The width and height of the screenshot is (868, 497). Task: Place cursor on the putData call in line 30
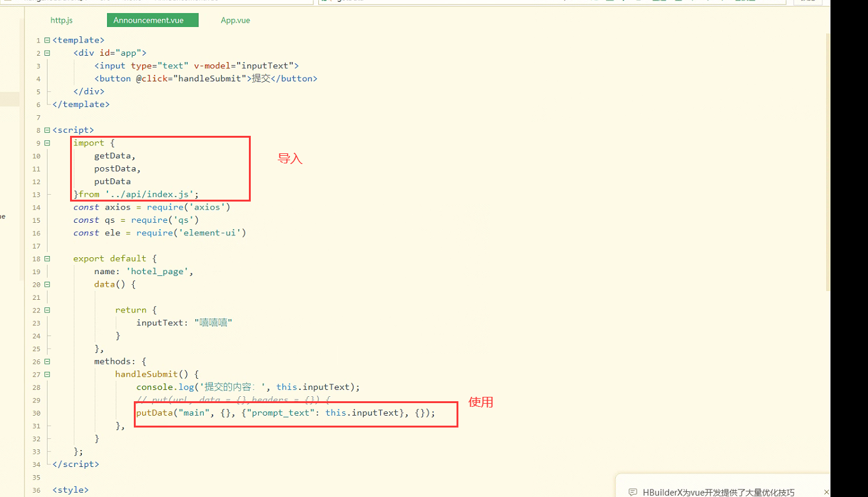tap(153, 413)
